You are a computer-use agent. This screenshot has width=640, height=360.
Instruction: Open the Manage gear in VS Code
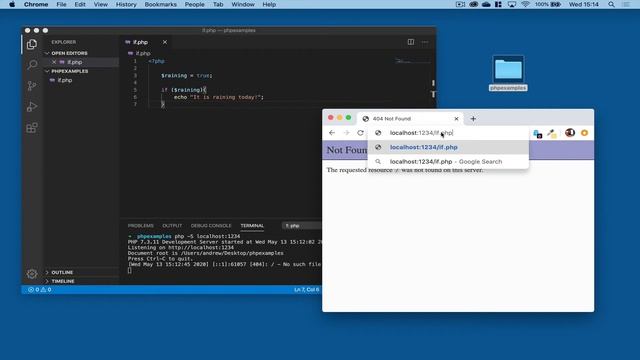coord(32,274)
